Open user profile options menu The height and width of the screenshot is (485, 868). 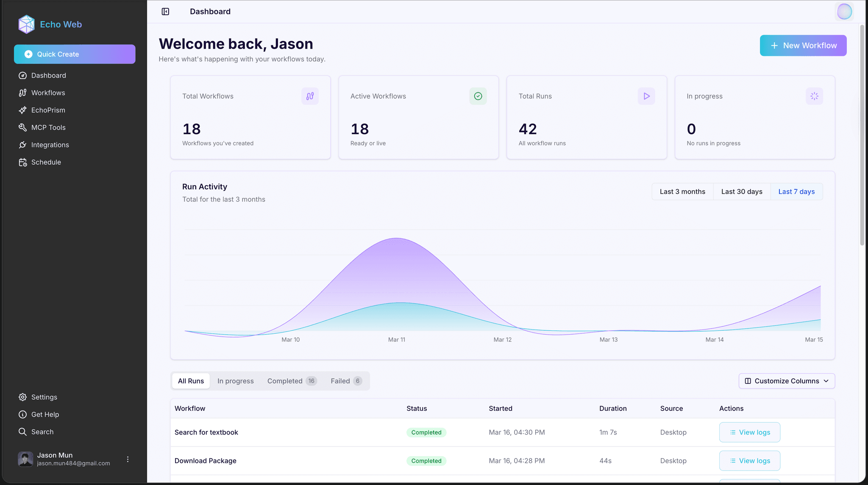(x=128, y=459)
